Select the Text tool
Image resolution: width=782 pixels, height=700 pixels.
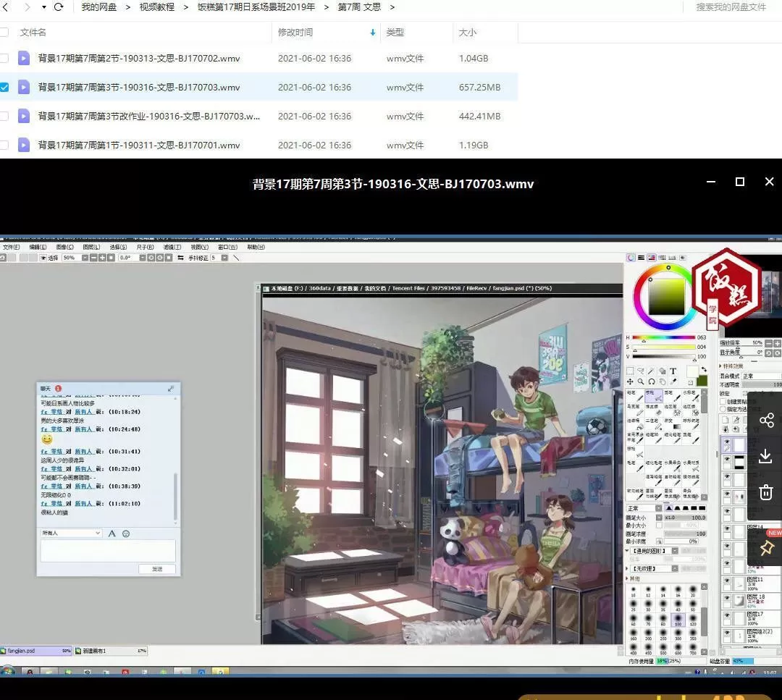click(x=673, y=371)
